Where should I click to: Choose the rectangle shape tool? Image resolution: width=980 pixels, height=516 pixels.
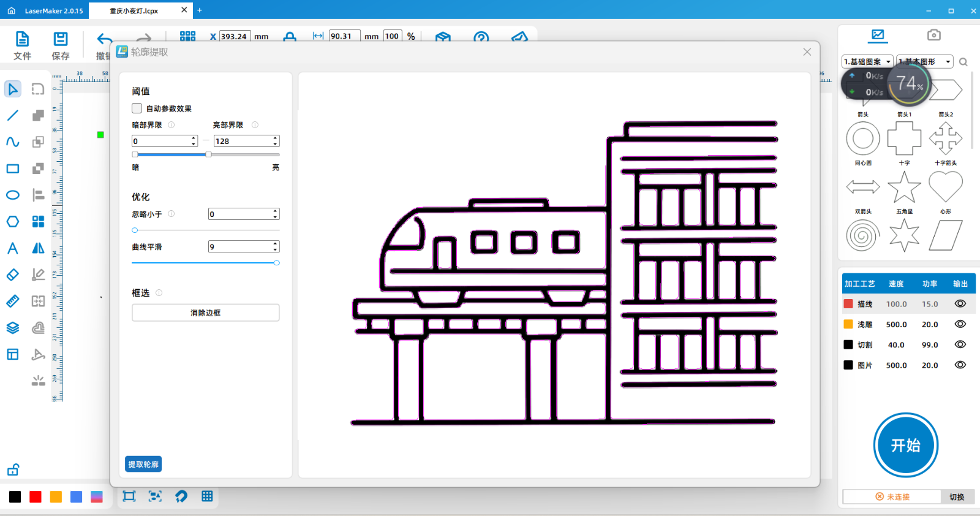pos(13,169)
